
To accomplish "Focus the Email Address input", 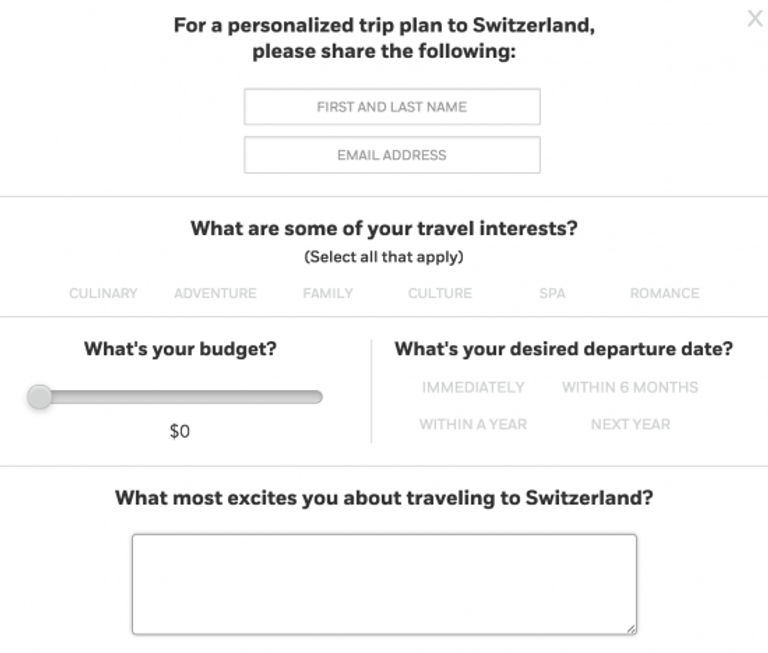I will coord(392,155).
